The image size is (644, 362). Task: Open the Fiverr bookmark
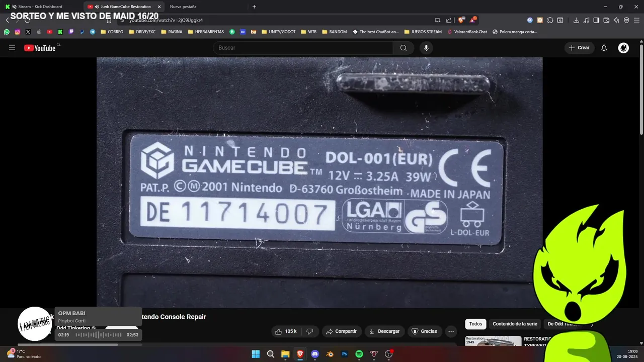coord(232,32)
